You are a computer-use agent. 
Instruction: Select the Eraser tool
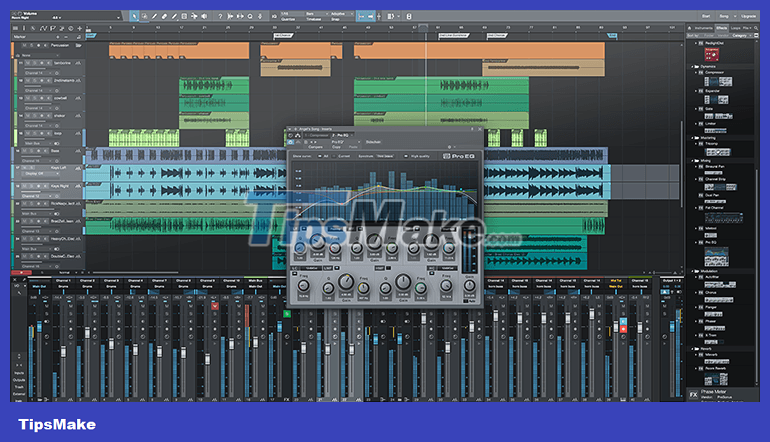pos(164,16)
